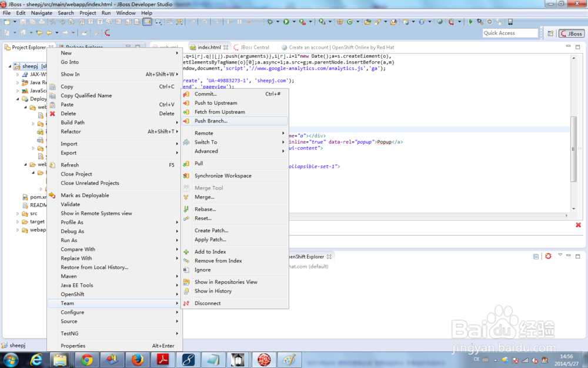Image resolution: width=588 pixels, height=368 pixels.
Task: Click the editor vertical scrollbar
Action: 573,149
